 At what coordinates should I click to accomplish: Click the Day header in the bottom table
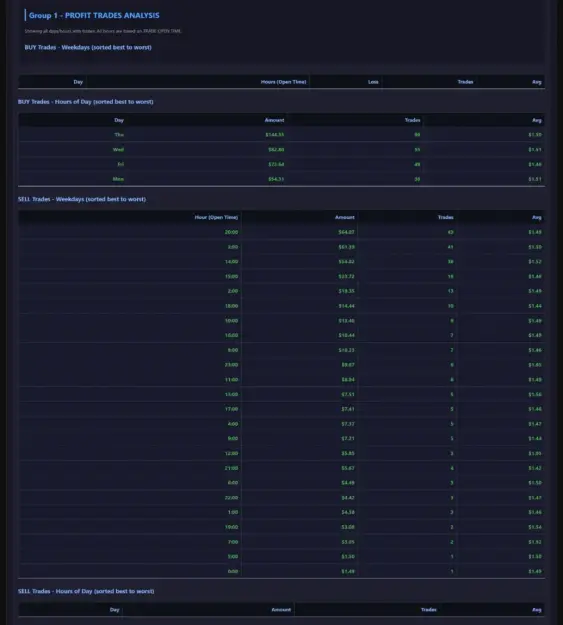[x=114, y=609]
